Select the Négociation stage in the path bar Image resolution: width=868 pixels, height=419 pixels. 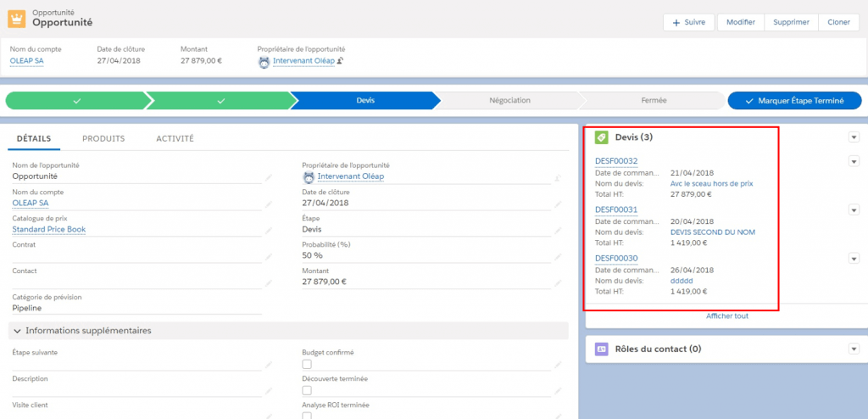tap(509, 100)
